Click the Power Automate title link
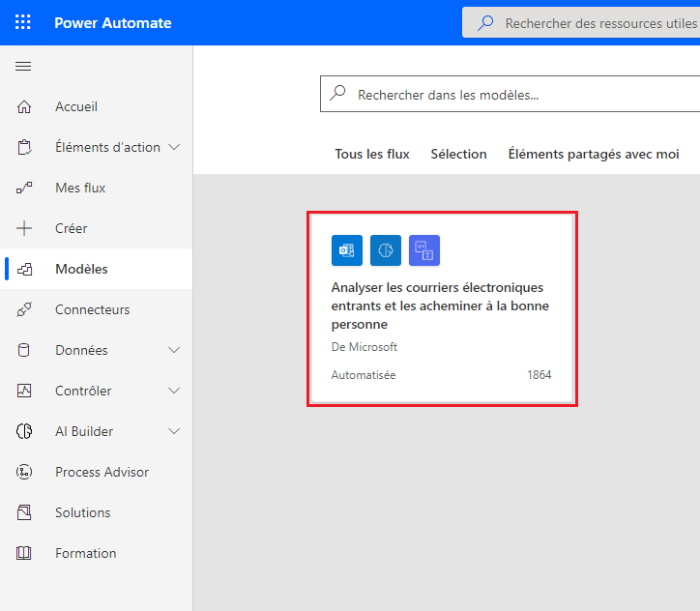 (113, 23)
